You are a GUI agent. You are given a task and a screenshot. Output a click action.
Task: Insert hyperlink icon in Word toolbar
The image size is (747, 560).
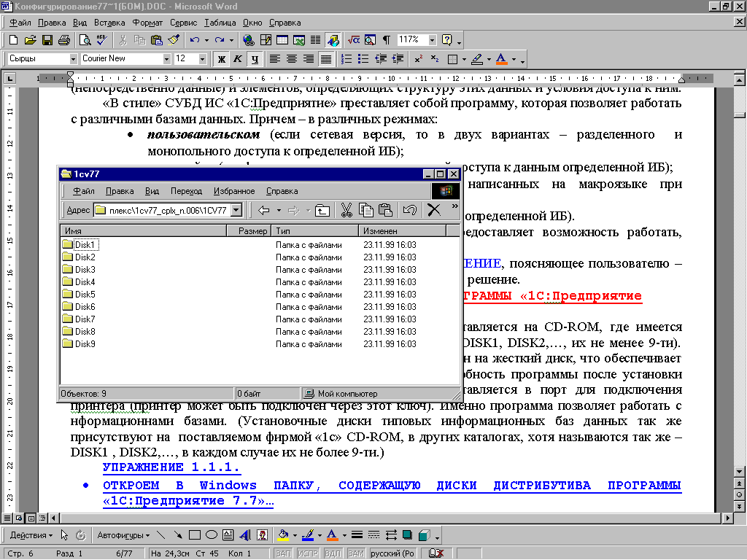point(248,40)
